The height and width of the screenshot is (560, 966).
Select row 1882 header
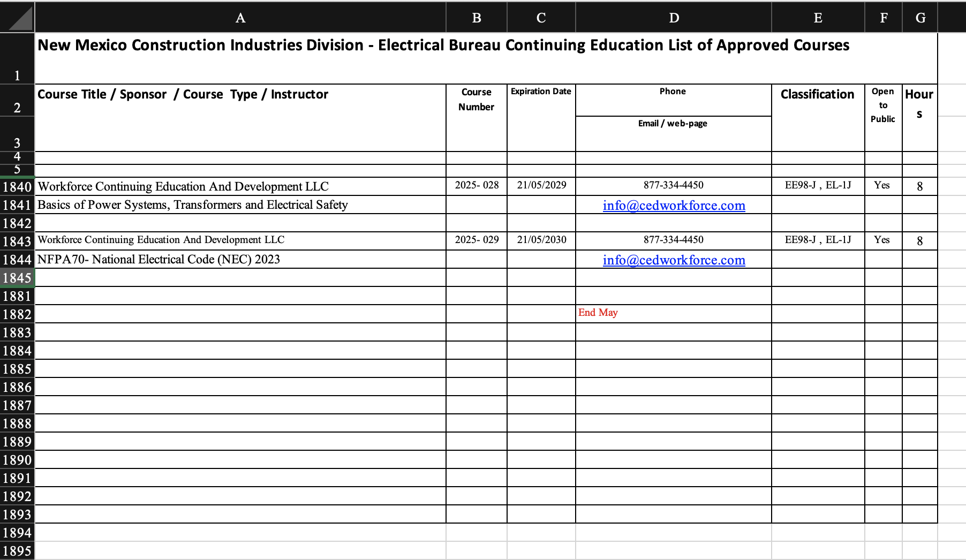point(17,314)
